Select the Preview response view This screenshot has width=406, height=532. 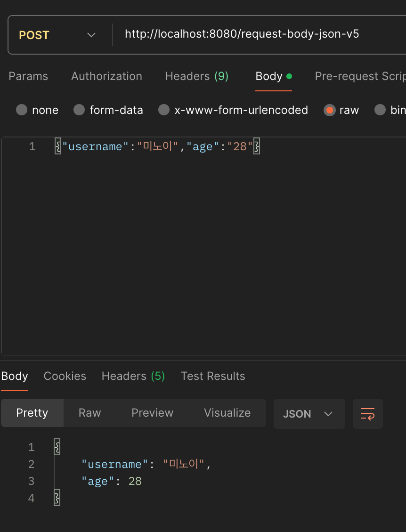click(x=153, y=413)
